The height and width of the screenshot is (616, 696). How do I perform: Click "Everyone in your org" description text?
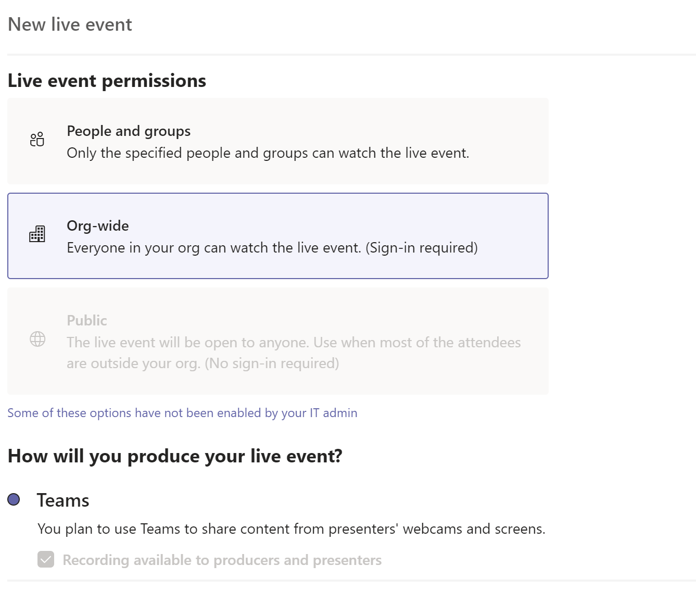272,248
